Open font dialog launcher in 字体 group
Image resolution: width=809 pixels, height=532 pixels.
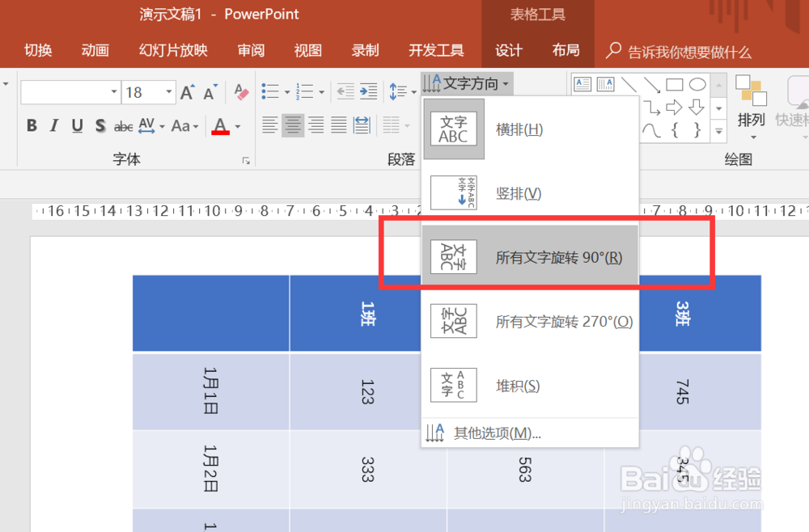[x=246, y=161]
